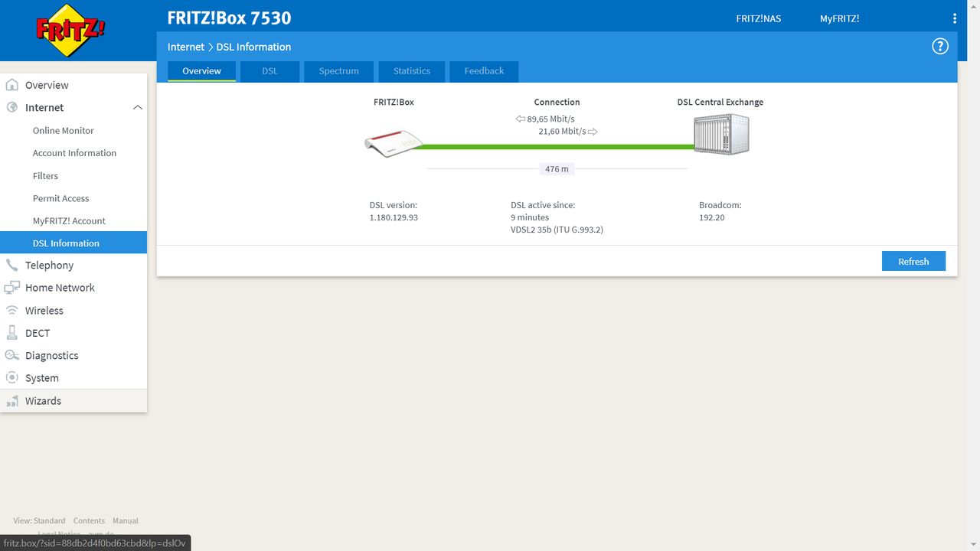Click the FRITZ!Box 7530 title
The height and width of the screenshot is (551, 980).
(230, 18)
